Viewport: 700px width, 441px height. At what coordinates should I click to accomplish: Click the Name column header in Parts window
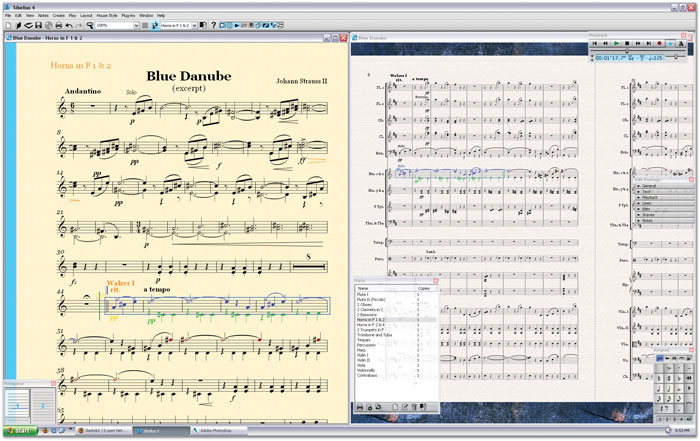click(385, 288)
